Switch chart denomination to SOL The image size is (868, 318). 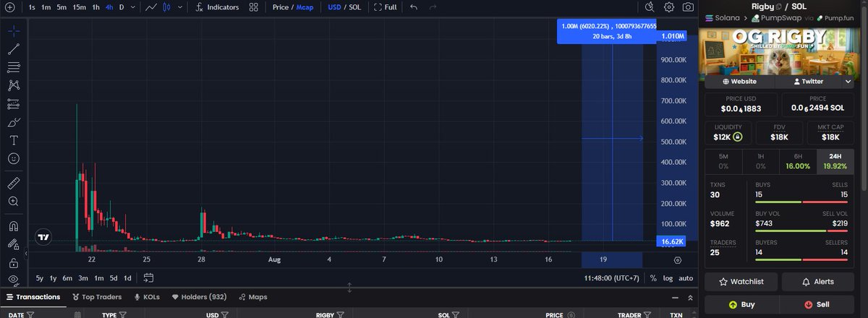point(354,7)
